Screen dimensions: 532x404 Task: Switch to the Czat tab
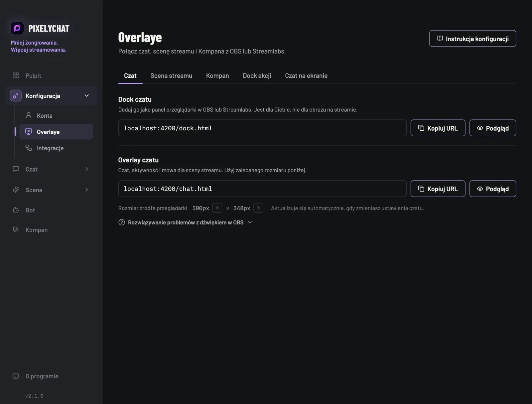pyautogui.click(x=130, y=76)
